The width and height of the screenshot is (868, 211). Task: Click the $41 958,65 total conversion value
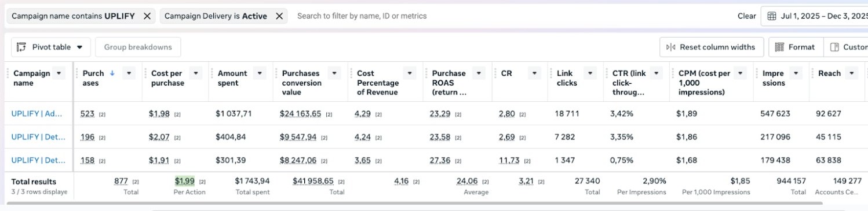click(313, 181)
